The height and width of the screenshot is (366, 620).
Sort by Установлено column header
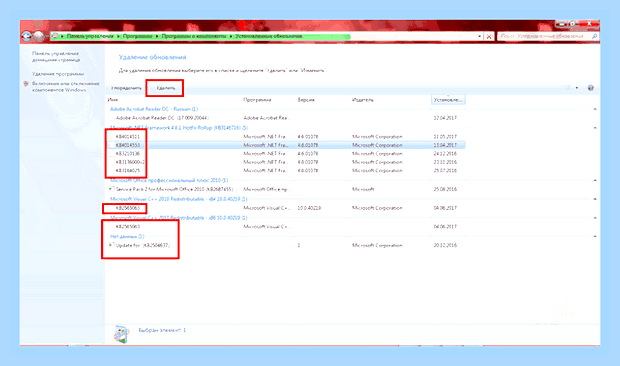click(x=448, y=100)
